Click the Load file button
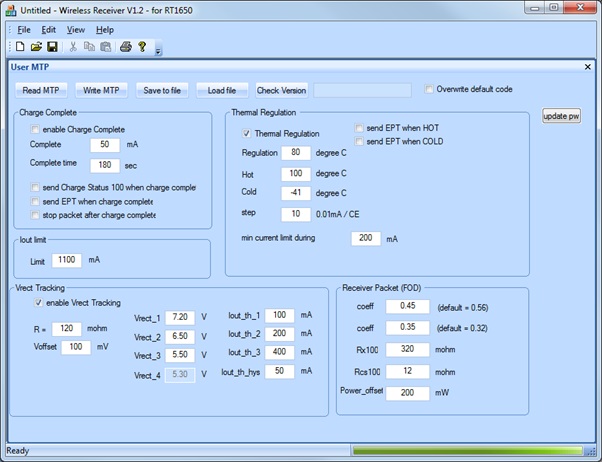Image resolution: width=602 pixels, height=462 pixels. pos(222,90)
